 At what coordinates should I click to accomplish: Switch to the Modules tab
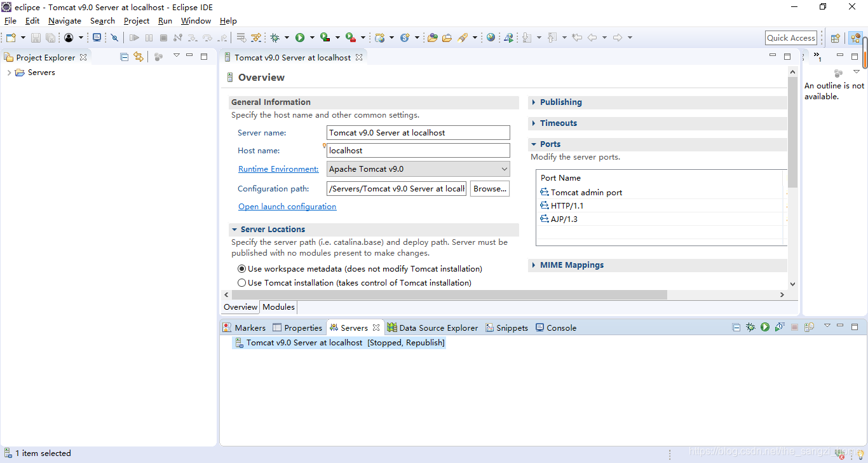pyautogui.click(x=278, y=307)
